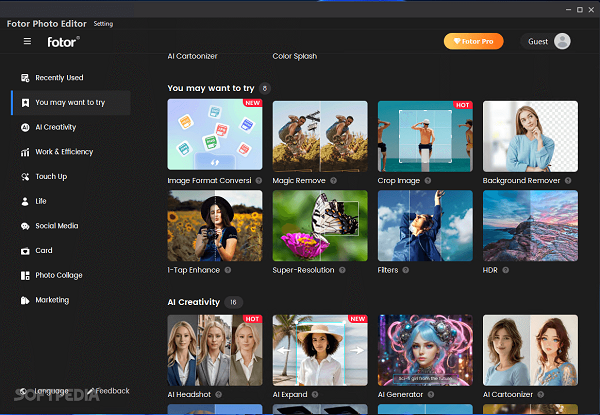
Task: Click the Recently Used sidebar icon
Action: coord(25,78)
